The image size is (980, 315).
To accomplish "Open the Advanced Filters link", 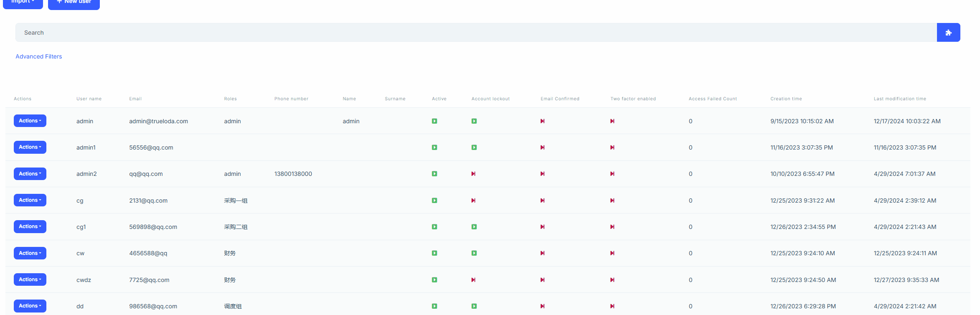I will (x=39, y=56).
